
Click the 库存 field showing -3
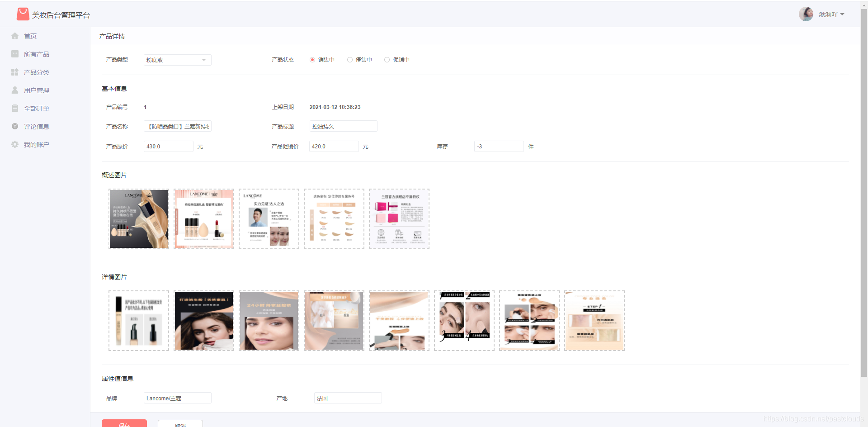pos(499,146)
